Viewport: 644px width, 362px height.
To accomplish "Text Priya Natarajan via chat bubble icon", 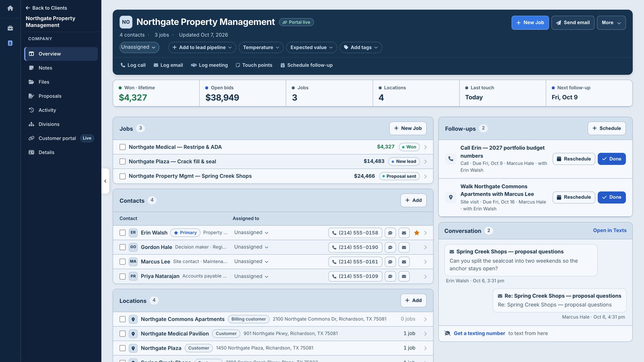I will point(390,276).
